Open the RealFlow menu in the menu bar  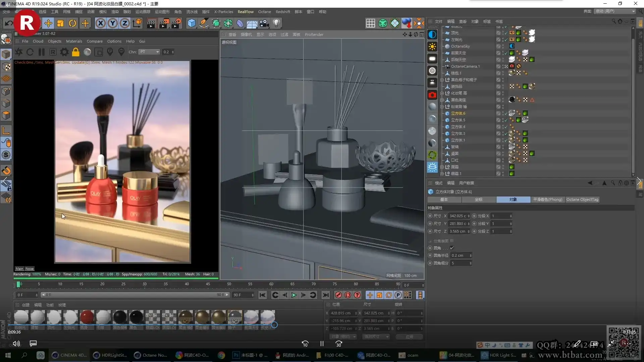(x=246, y=11)
